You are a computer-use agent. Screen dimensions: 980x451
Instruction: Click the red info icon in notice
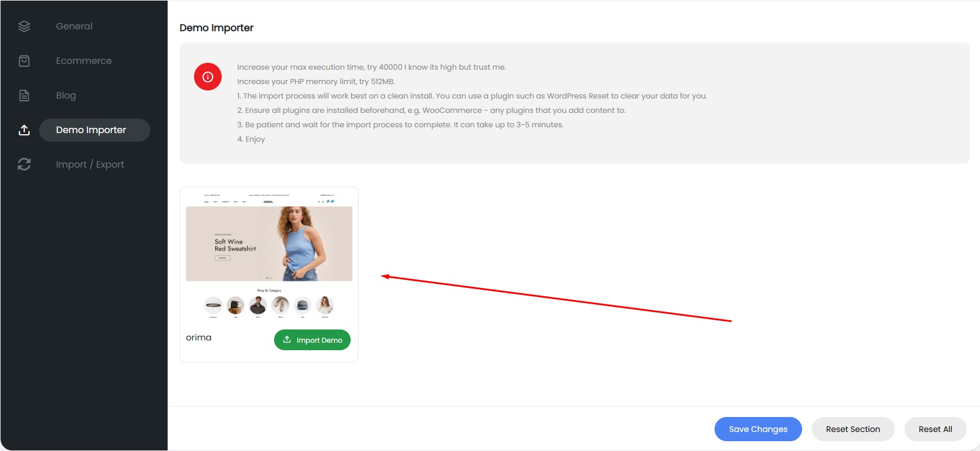208,77
